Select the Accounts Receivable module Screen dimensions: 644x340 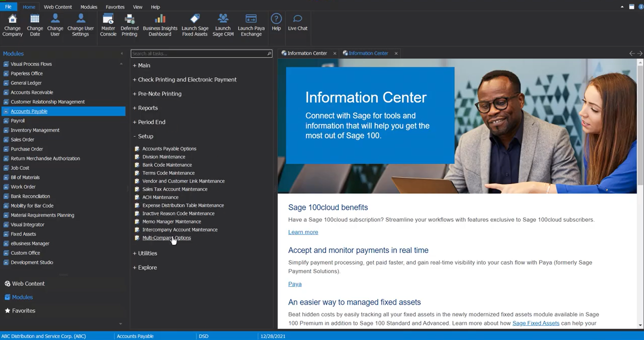pos(32,92)
